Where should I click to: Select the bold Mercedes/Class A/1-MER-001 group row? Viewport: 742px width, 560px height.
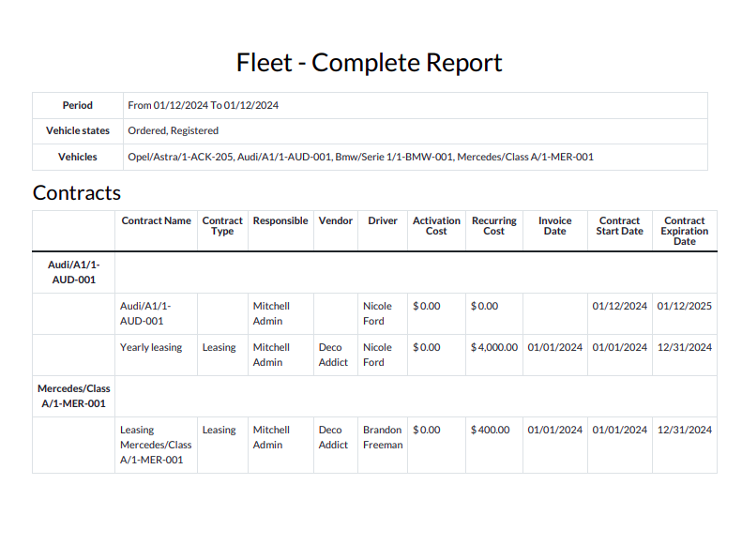74,396
